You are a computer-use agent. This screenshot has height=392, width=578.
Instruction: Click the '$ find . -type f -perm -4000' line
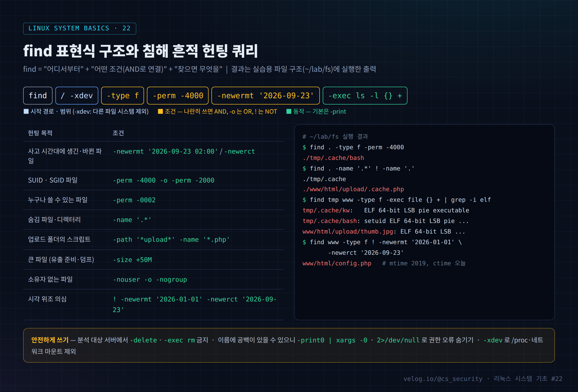353,147
